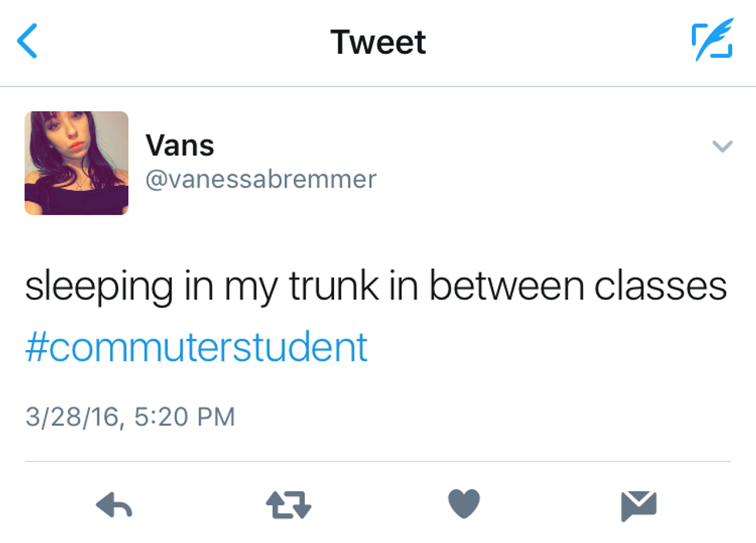Share tweet via the envelope message icon

(x=639, y=505)
